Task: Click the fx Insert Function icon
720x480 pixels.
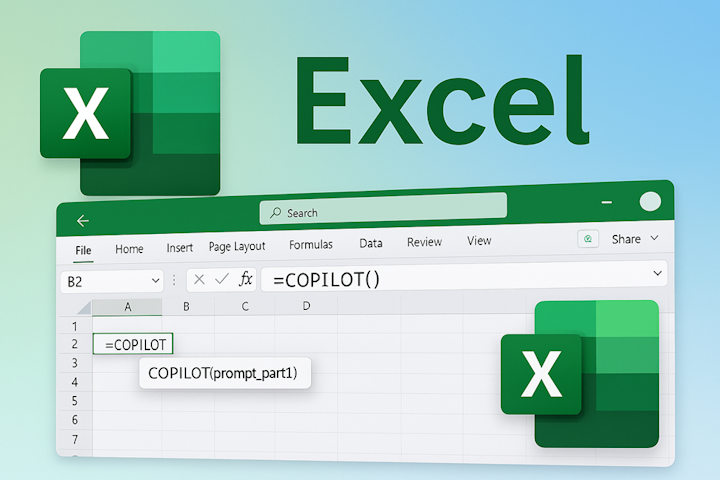Action: (x=246, y=278)
